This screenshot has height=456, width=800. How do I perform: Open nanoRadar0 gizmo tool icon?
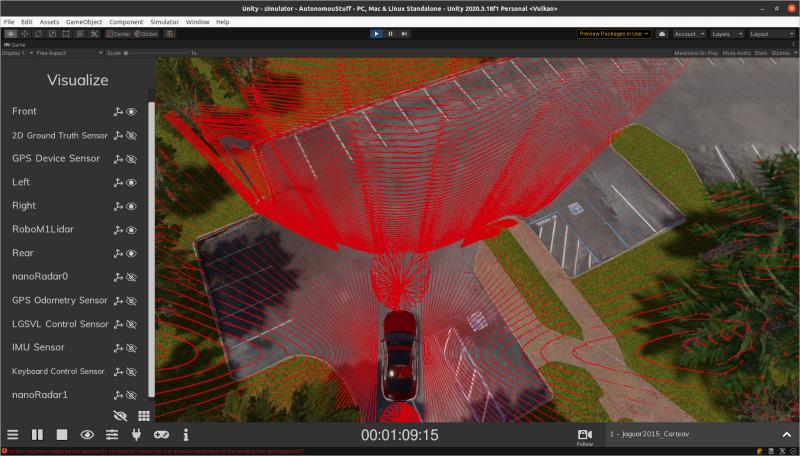tap(118, 277)
